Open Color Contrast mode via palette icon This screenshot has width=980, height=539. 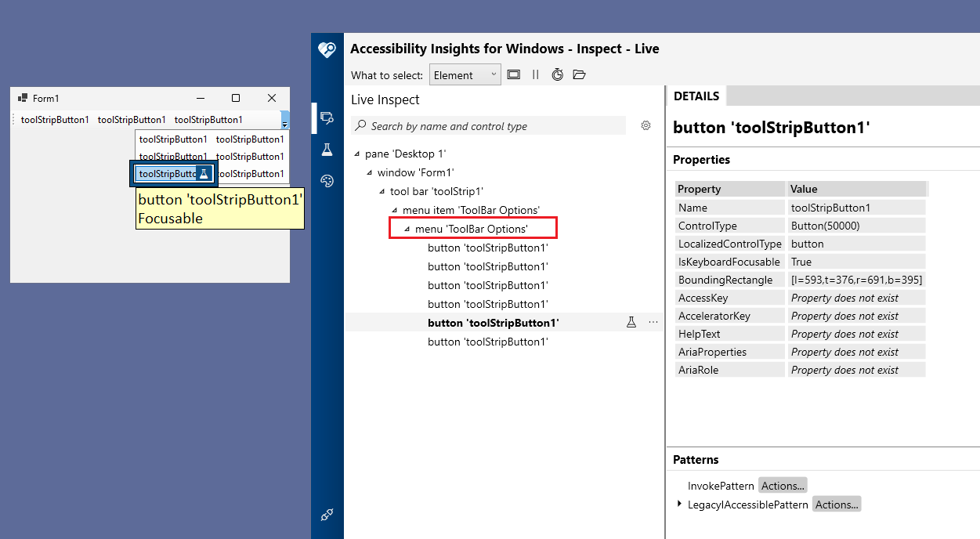[327, 180]
